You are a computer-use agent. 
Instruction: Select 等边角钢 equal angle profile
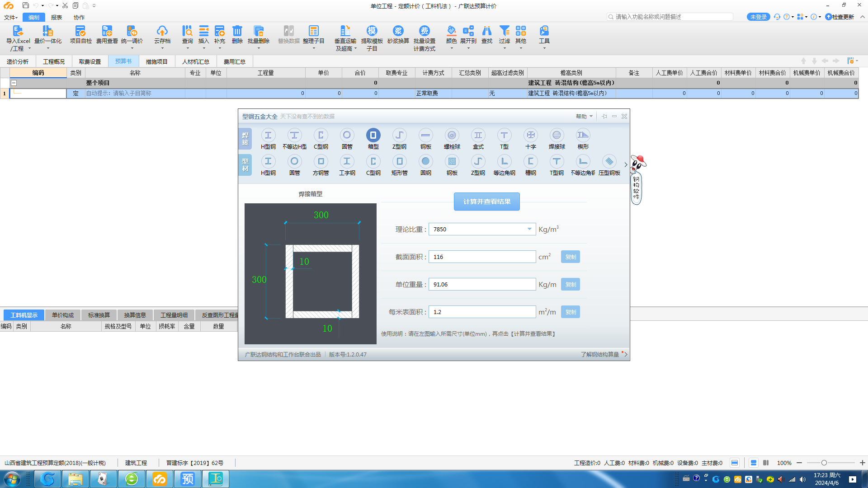504,165
